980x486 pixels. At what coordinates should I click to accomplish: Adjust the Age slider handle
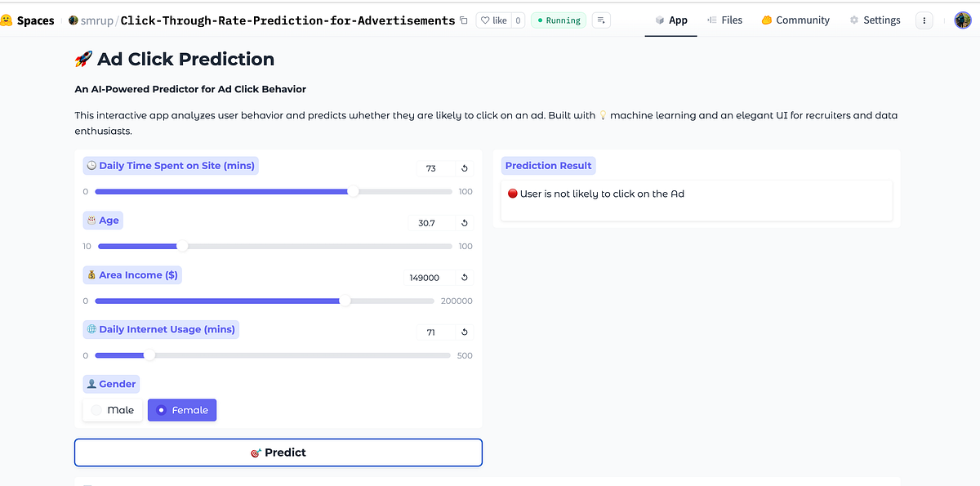pyautogui.click(x=183, y=245)
